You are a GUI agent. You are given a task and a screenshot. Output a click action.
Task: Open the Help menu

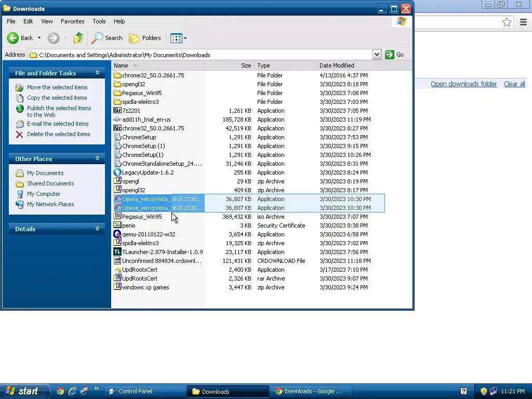click(119, 21)
